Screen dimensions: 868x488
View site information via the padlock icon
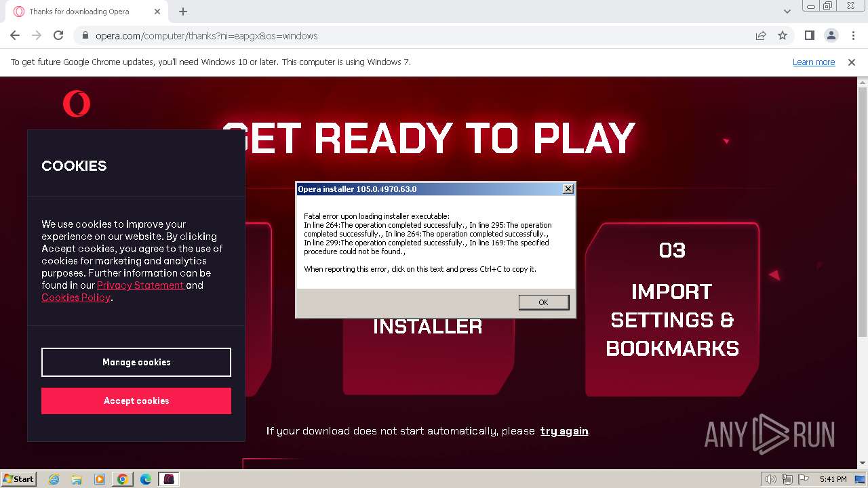(x=85, y=36)
